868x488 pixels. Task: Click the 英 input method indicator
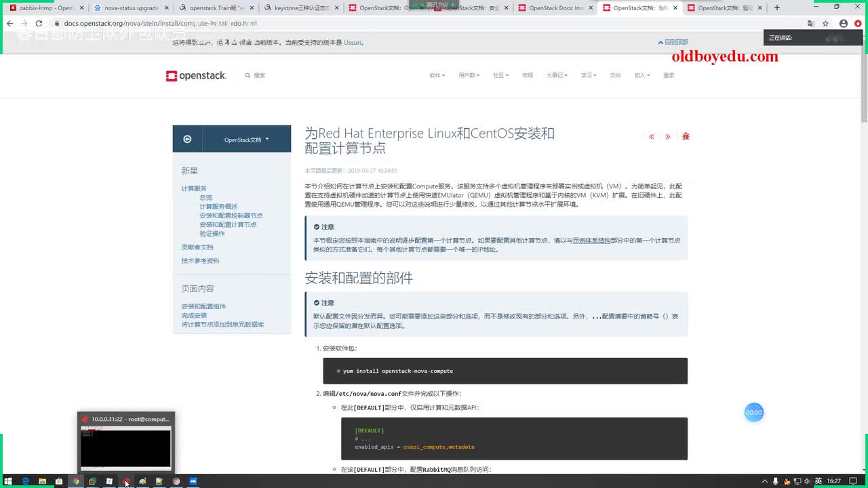818,481
